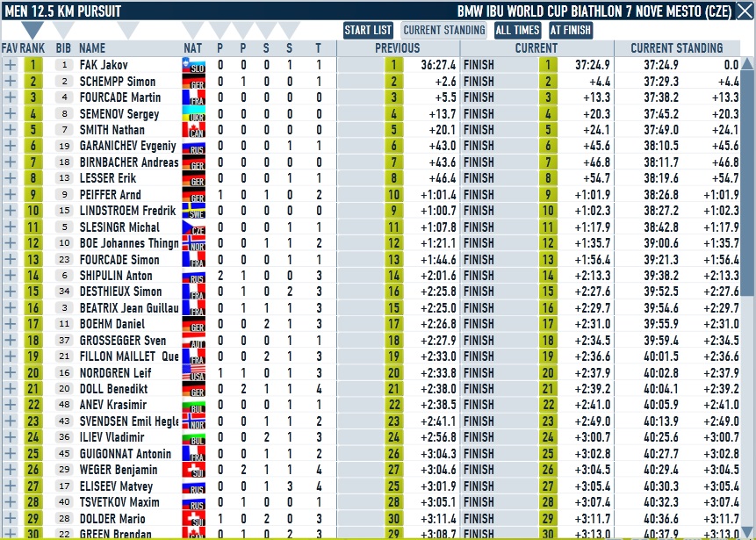Click the T total misses column header

(x=318, y=48)
